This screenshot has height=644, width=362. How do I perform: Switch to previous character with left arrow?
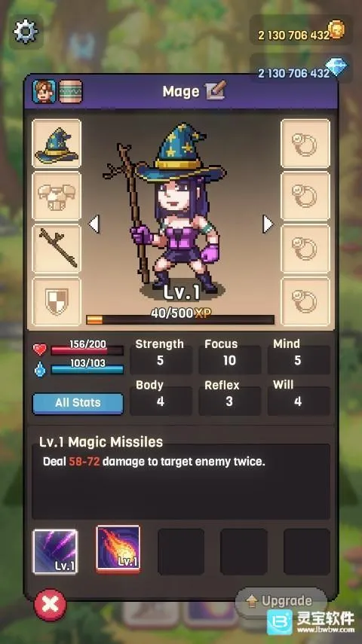click(x=94, y=224)
